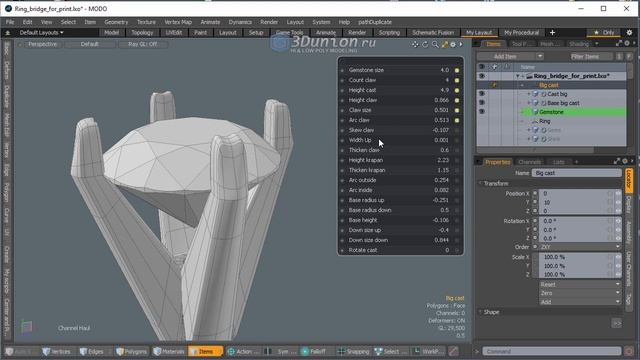This screenshot has width=640, height=360.
Task: Open Symmetry options
Action: [279, 351]
